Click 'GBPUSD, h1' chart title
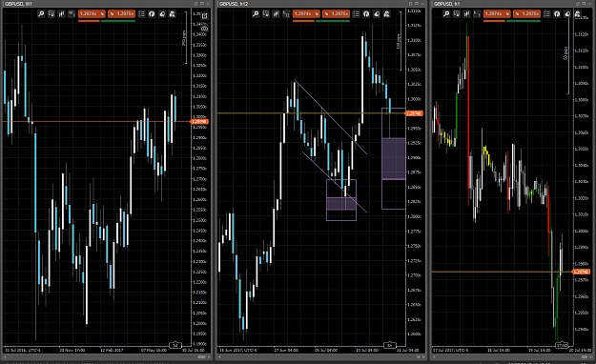Image resolution: width=596 pixels, height=364 pixels. (446, 4)
